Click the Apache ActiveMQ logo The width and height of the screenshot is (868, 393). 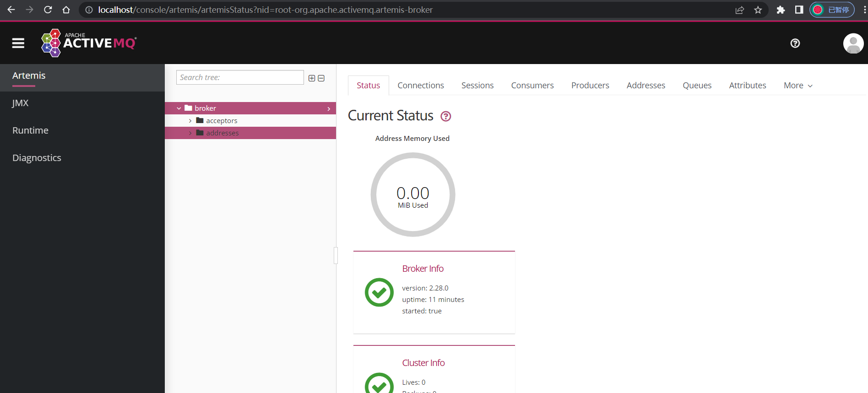(89, 43)
